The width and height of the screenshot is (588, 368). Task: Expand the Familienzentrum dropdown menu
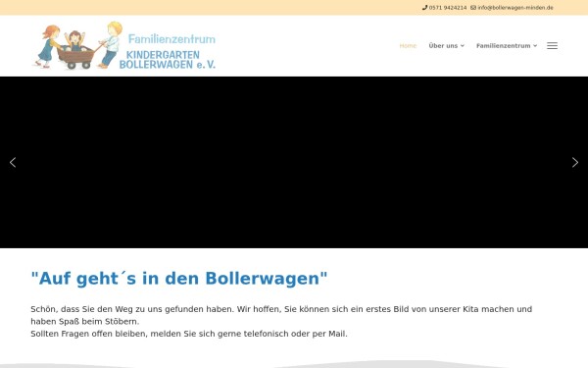pos(507,46)
